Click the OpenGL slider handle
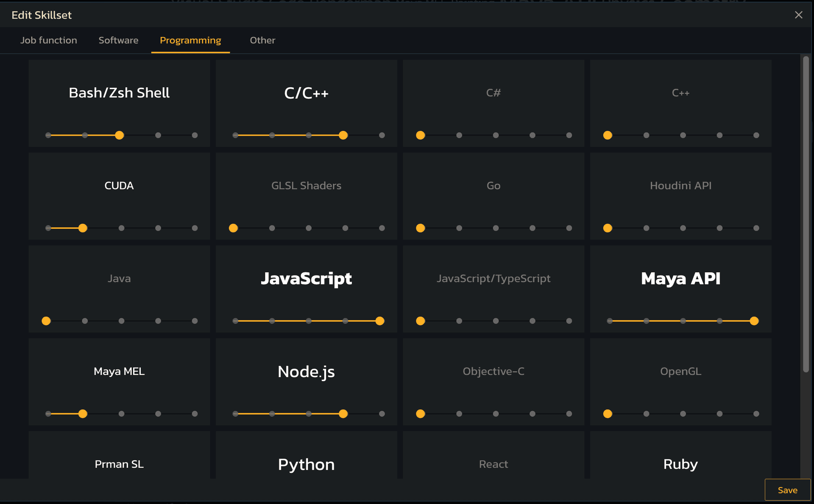 click(608, 414)
